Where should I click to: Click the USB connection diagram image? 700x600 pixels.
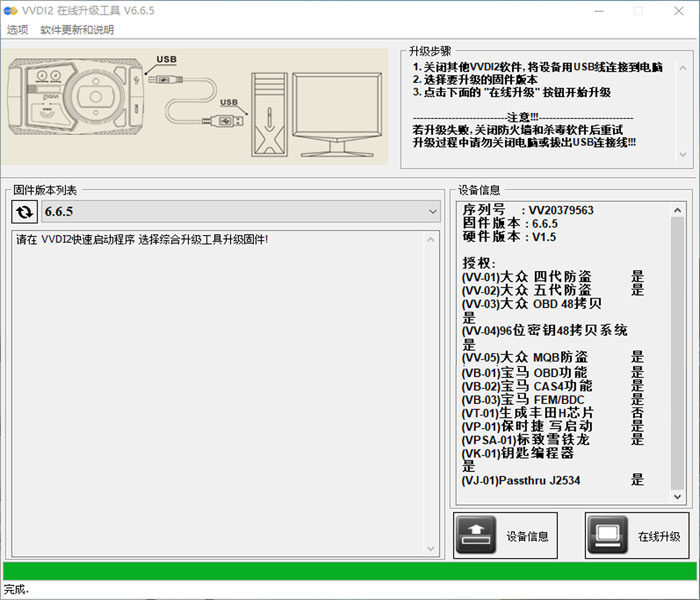pos(195,106)
